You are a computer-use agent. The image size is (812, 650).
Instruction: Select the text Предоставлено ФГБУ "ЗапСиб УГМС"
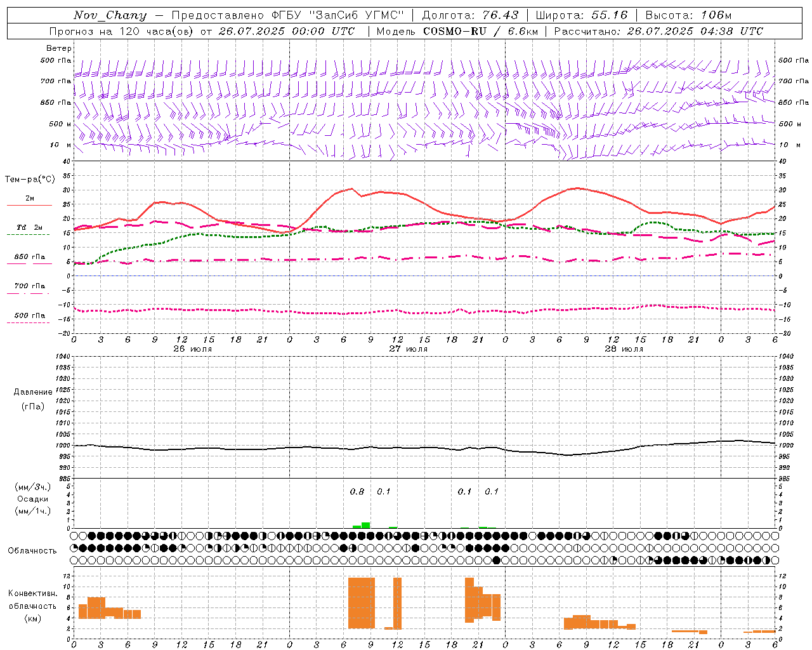coord(288,15)
